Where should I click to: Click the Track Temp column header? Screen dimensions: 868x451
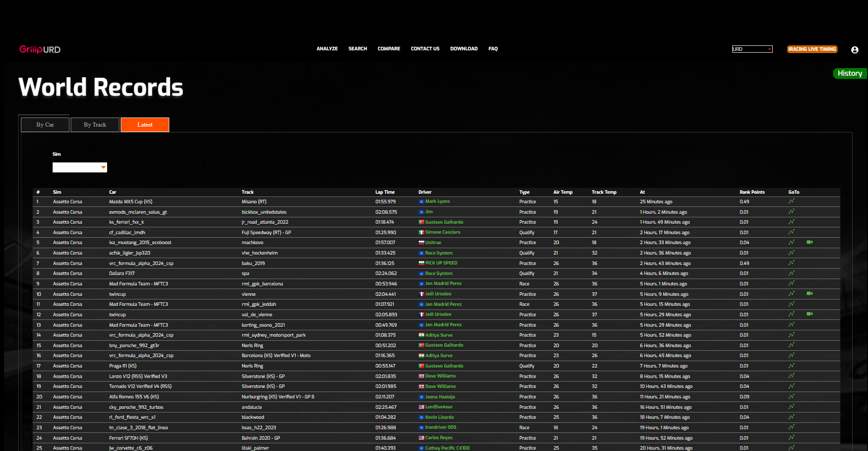point(604,192)
